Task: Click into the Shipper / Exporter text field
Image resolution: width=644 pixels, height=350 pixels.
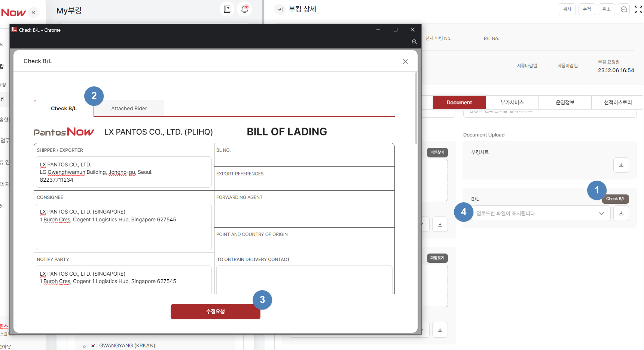Action: 123,172
